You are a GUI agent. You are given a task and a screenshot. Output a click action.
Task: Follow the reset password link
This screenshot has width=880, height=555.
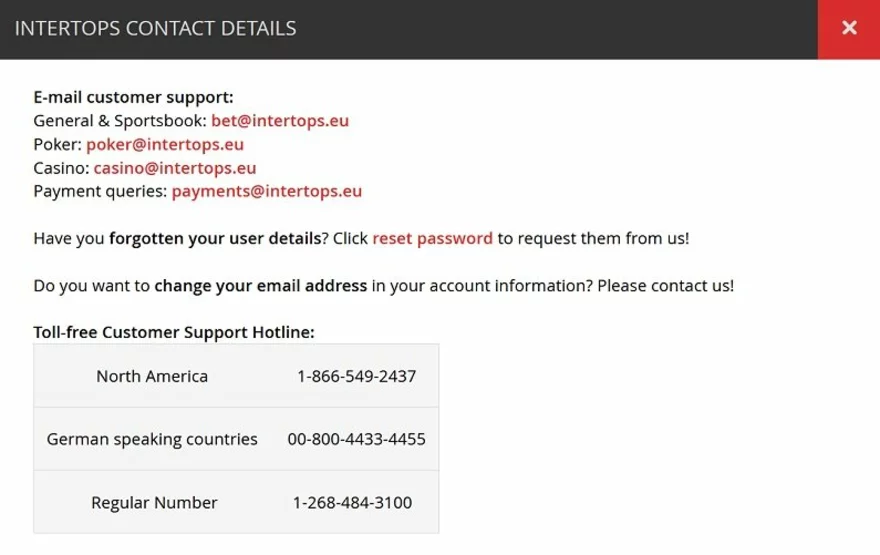(x=432, y=238)
